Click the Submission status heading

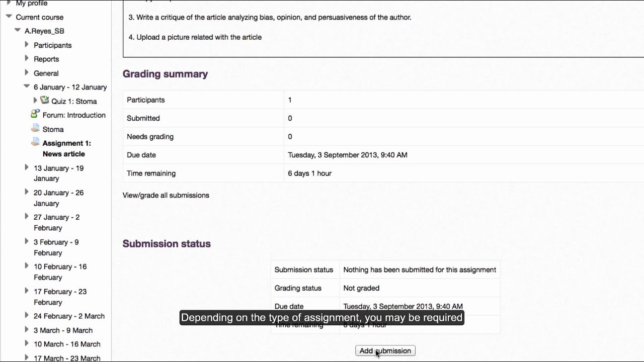click(x=167, y=244)
